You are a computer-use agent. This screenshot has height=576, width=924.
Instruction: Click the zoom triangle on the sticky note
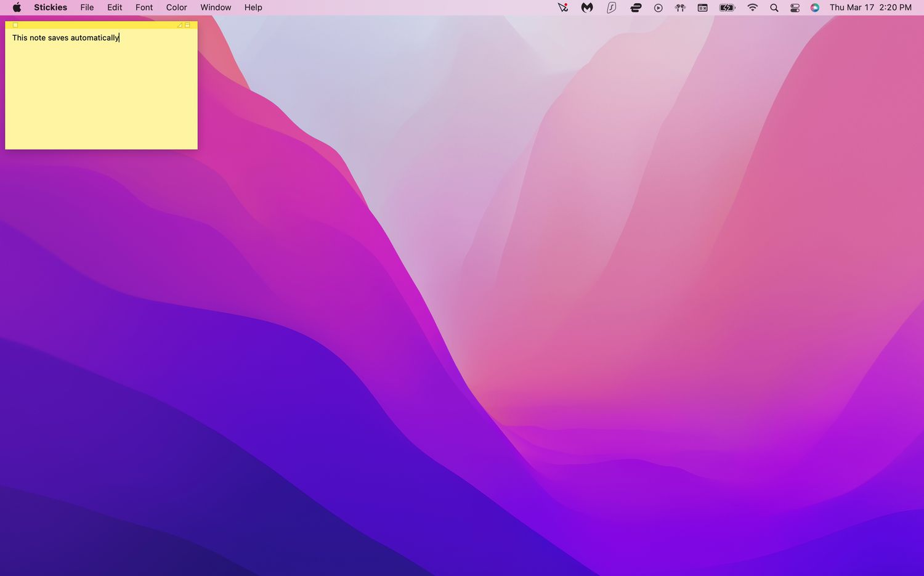pos(180,25)
